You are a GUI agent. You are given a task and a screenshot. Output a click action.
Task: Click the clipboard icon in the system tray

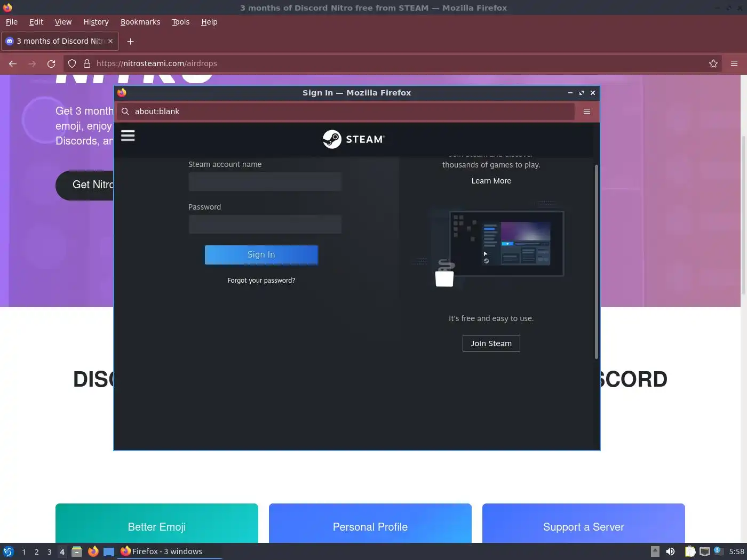690,551
